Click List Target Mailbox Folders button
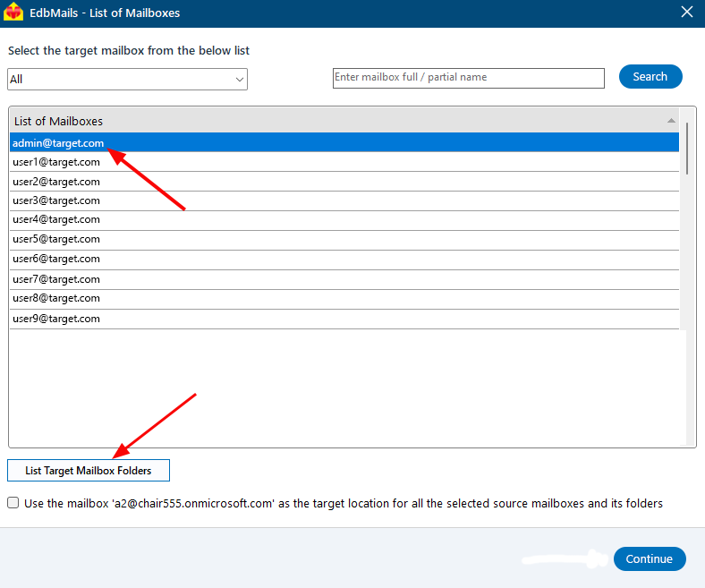The width and height of the screenshot is (705, 588). (x=89, y=470)
